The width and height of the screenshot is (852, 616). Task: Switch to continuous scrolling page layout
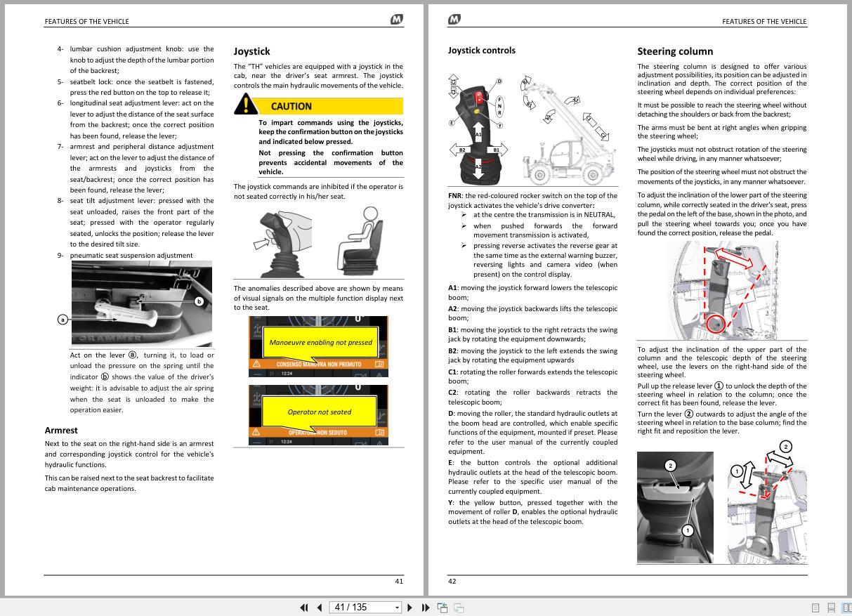[831, 608]
